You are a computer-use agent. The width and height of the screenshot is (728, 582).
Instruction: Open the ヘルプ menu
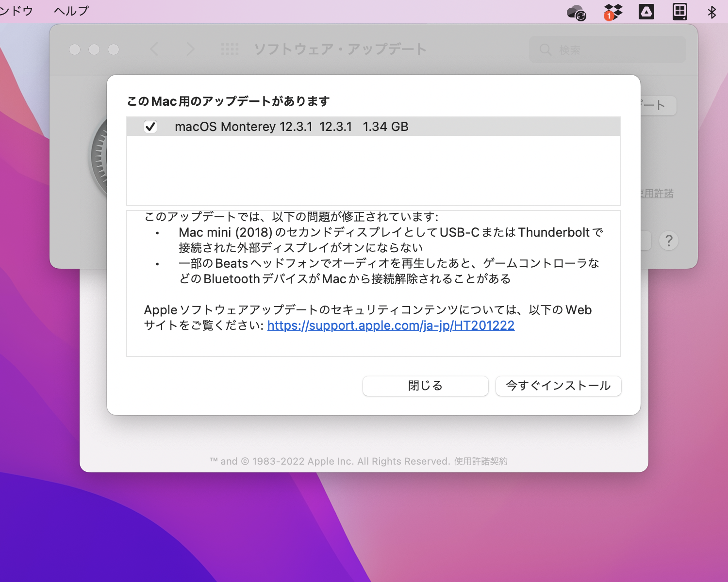click(70, 11)
